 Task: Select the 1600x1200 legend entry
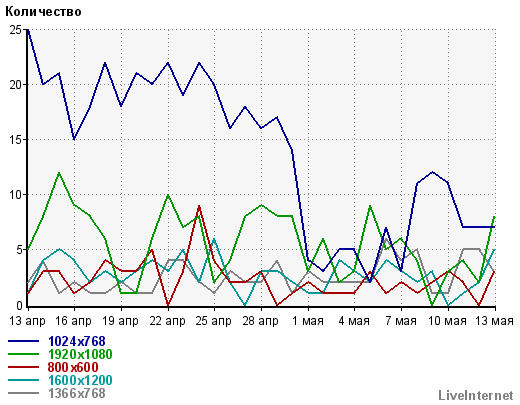tap(80, 380)
